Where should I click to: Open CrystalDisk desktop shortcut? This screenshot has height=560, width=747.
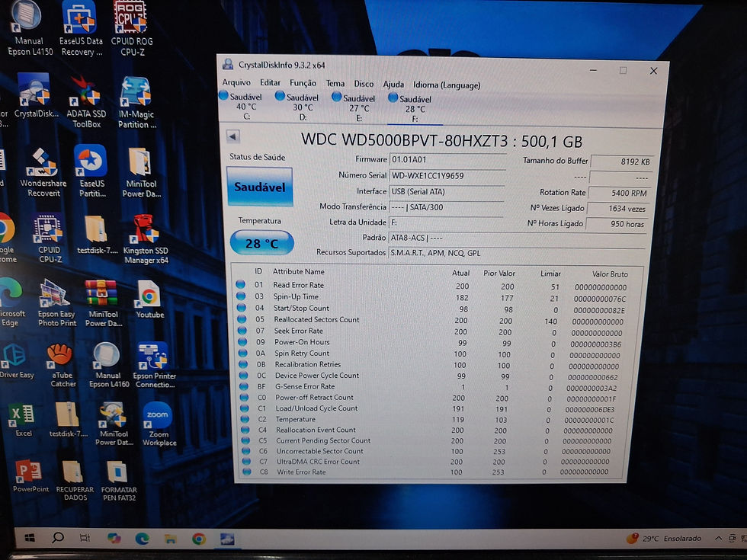36,95
